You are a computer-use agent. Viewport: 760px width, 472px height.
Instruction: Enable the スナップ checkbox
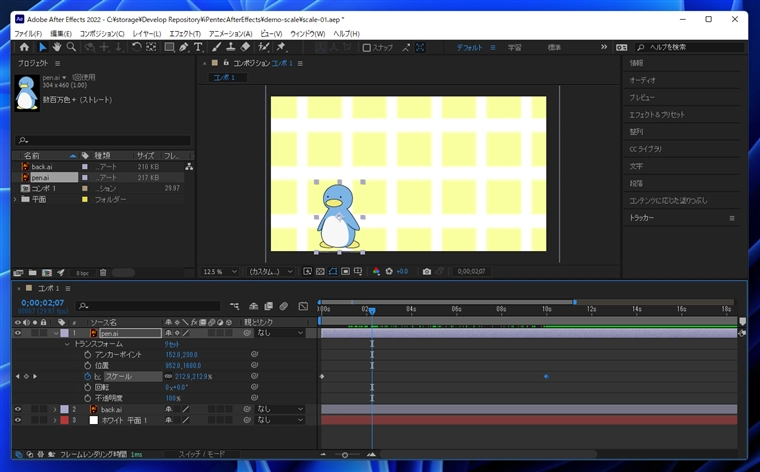point(367,47)
